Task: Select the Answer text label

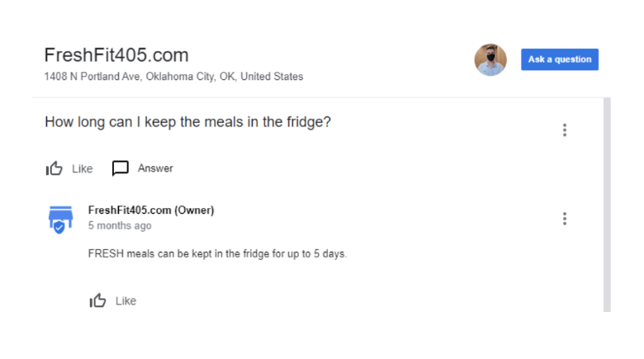Action: coord(155,168)
